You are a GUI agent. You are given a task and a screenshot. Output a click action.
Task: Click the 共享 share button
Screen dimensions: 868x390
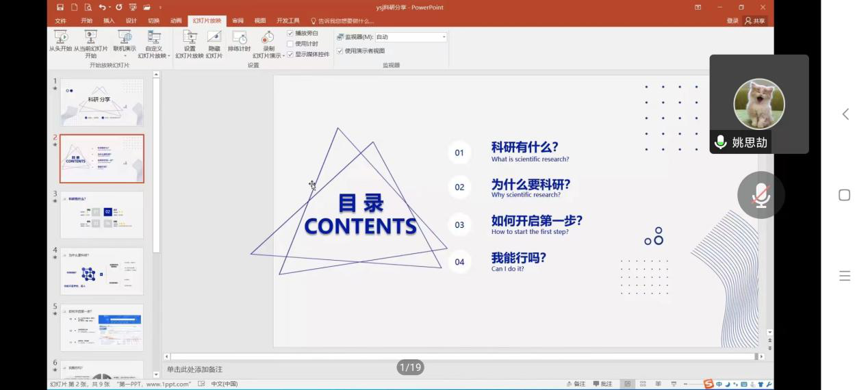coord(755,21)
